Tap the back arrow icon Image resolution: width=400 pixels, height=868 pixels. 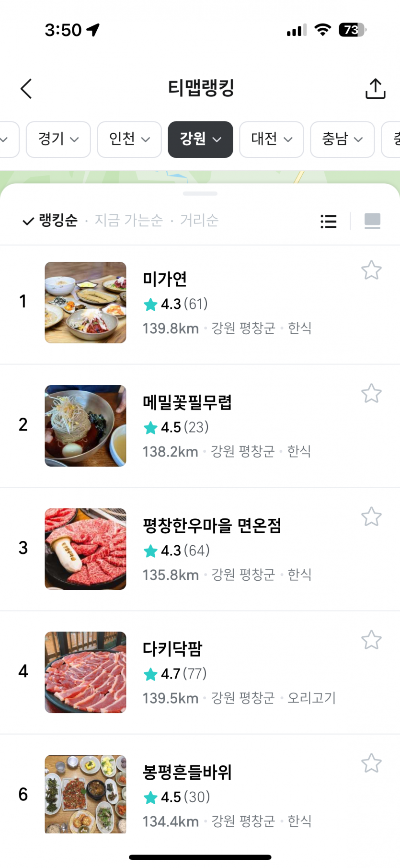click(26, 89)
